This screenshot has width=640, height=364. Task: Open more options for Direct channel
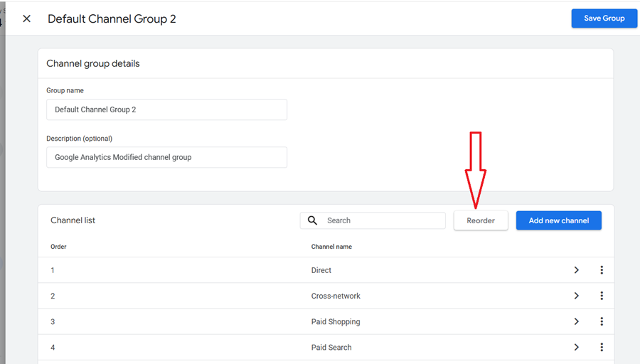click(602, 269)
